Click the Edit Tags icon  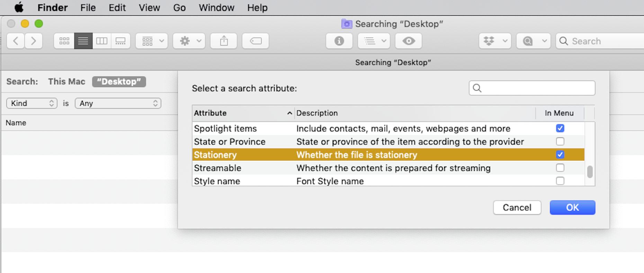[x=256, y=41]
